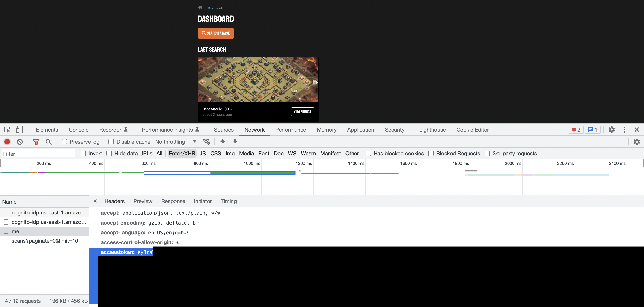Check the Disable cache option
644x307 pixels.
tap(111, 142)
